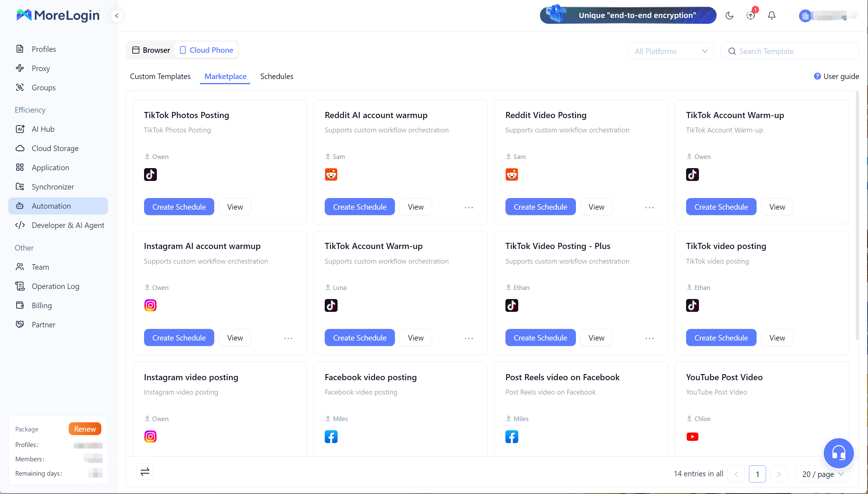Open Cloud Storage
This screenshot has width=868, height=494.
pyautogui.click(x=58, y=148)
